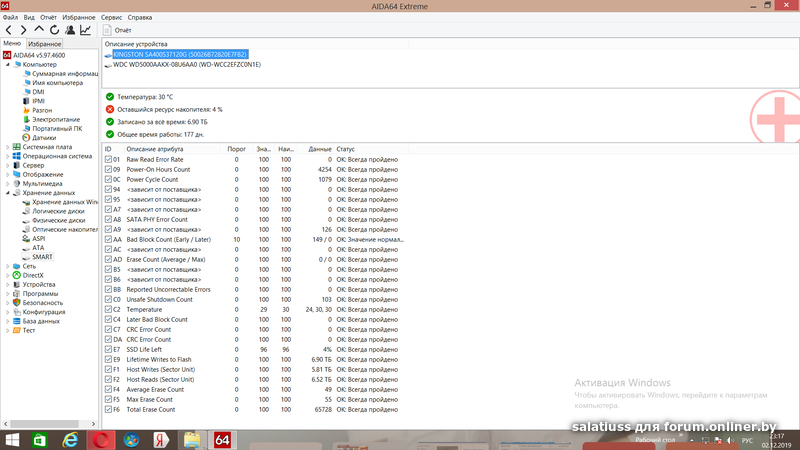Open Opera browser from taskbar
The height and width of the screenshot is (450, 800).
(101, 440)
